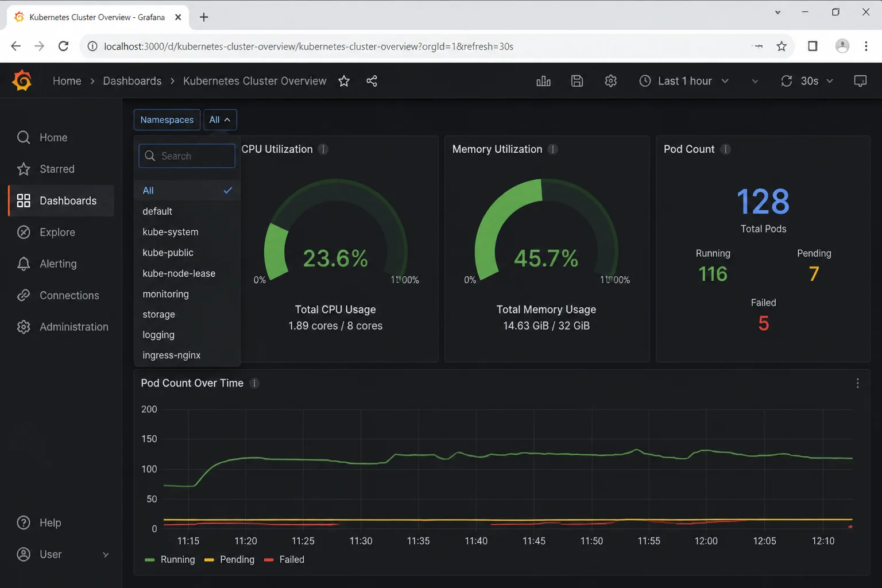The image size is (882, 588).
Task: Open Starred in the sidebar
Action: pos(61,169)
